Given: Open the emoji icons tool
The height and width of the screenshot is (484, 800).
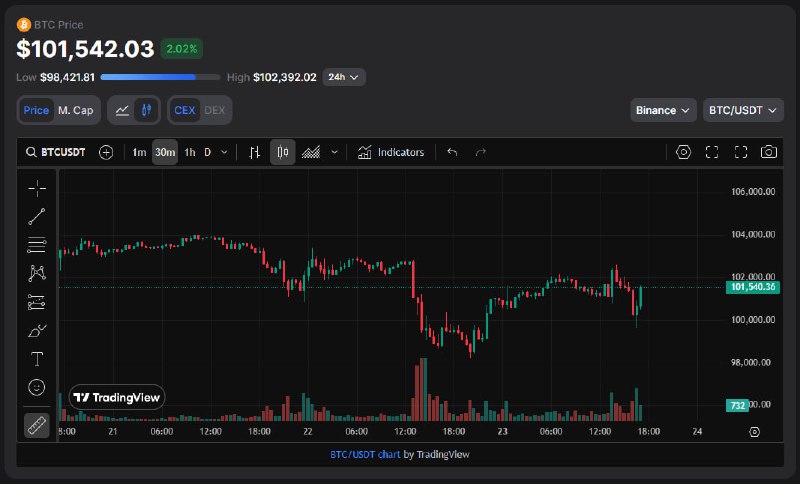Looking at the screenshot, I should point(37,388).
